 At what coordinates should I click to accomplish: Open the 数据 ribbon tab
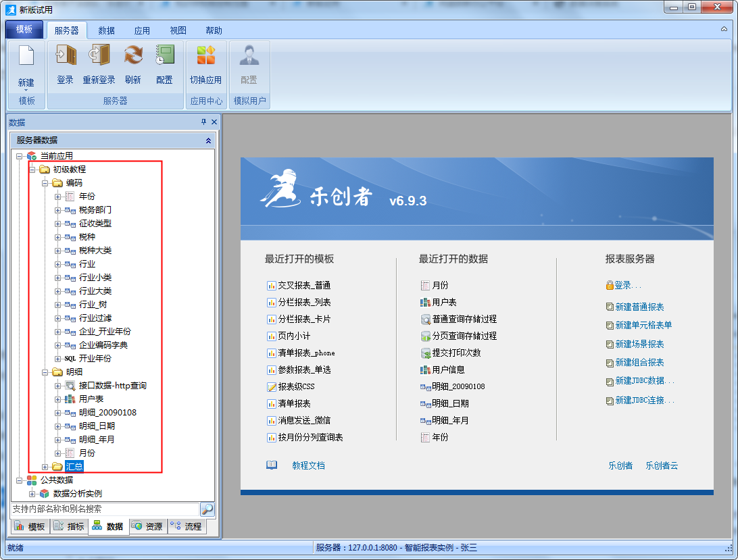coord(106,30)
